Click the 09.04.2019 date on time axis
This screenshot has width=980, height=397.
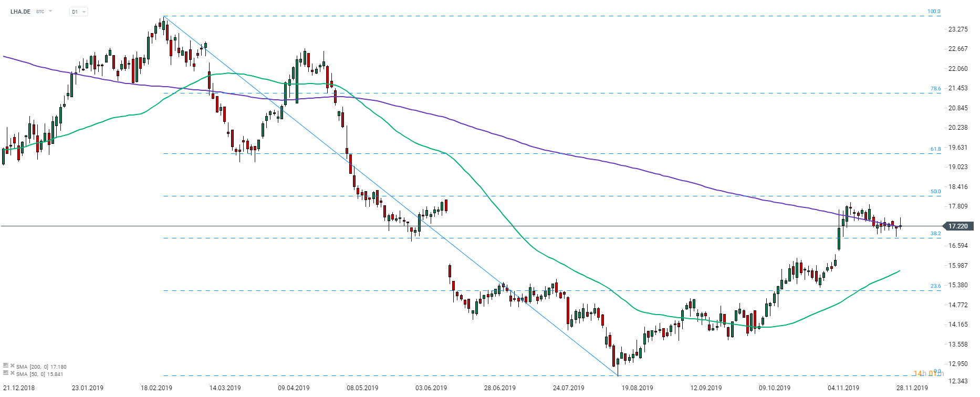pyautogui.click(x=294, y=388)
